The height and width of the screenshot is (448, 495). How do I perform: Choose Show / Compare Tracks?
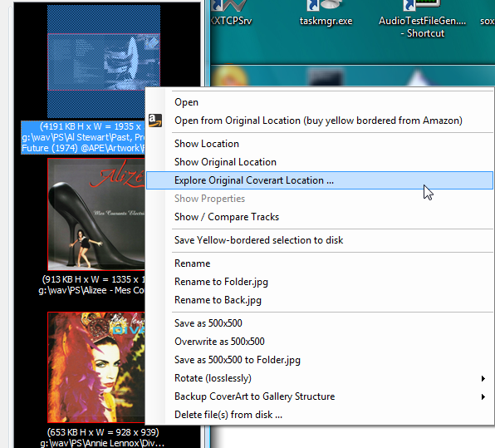tap(320, 217)
